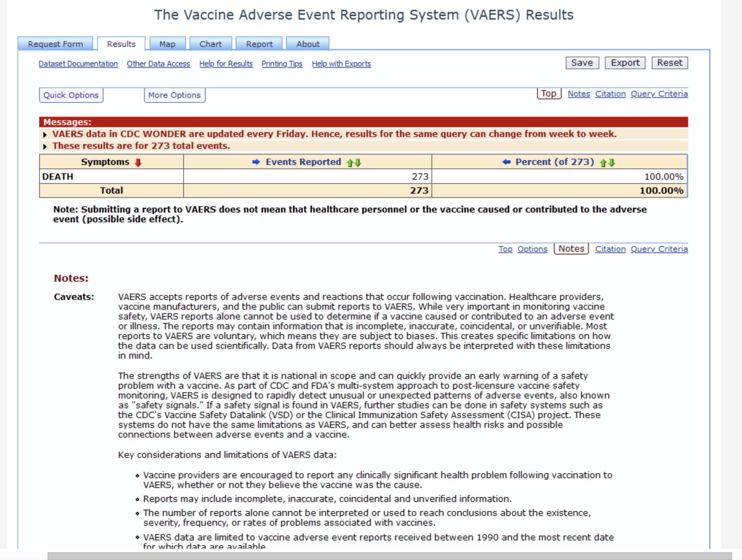
Task: Open Quick Options panel
Action: click(x=71, y=95)
